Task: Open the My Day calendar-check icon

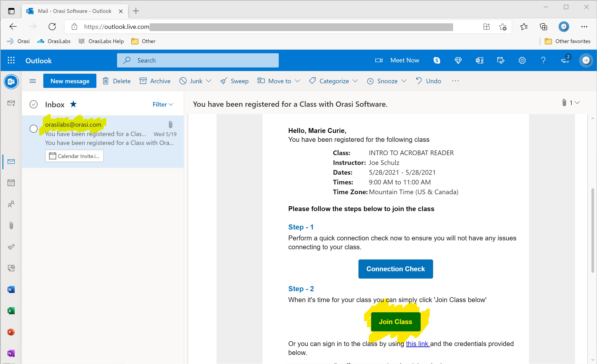Action: click(501, 60)
